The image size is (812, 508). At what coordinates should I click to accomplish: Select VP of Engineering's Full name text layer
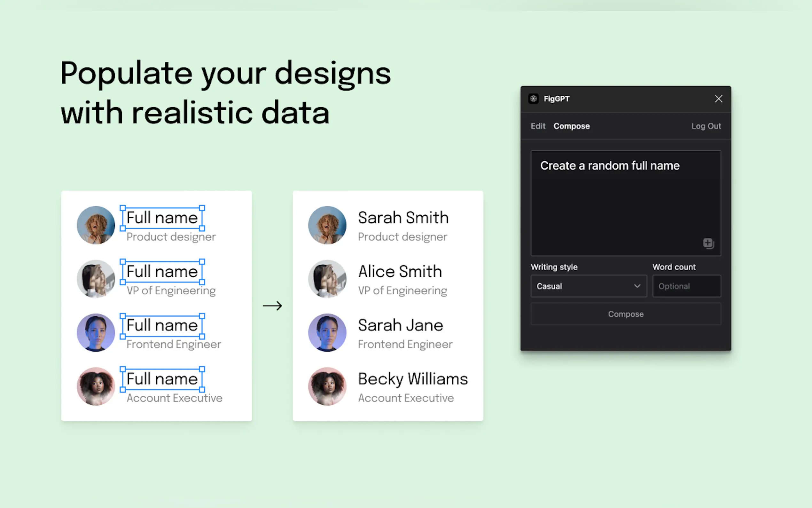[162, 272]
